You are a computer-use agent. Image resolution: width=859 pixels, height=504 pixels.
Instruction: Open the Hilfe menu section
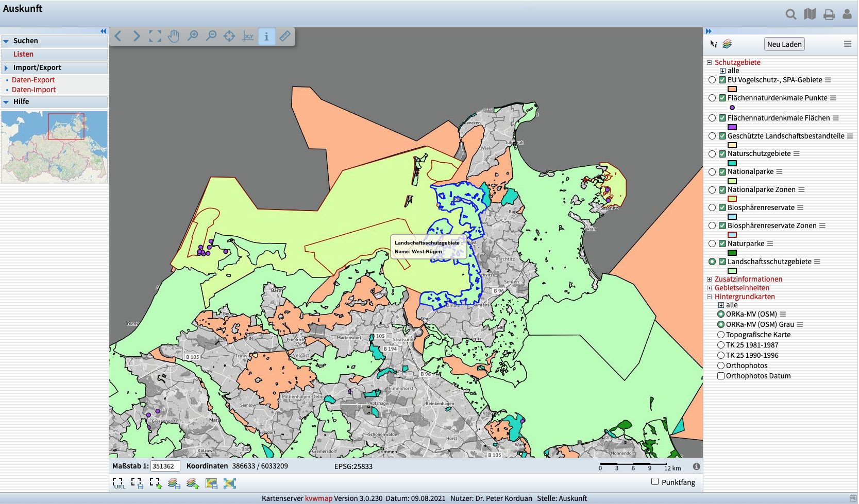[21, 101]
